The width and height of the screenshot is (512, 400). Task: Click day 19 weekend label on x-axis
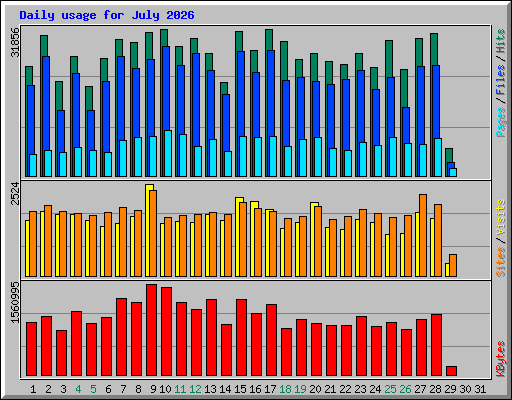tap(301, 389)
